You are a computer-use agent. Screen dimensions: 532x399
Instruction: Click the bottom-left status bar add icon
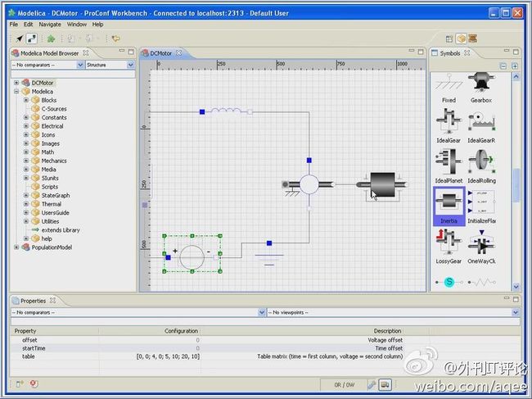[20, 383]
